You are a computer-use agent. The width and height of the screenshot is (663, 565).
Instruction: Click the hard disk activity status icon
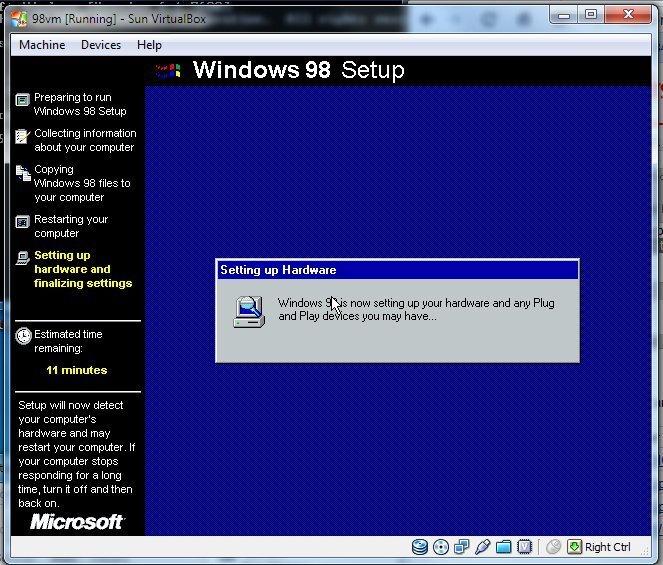coord(419,547)
